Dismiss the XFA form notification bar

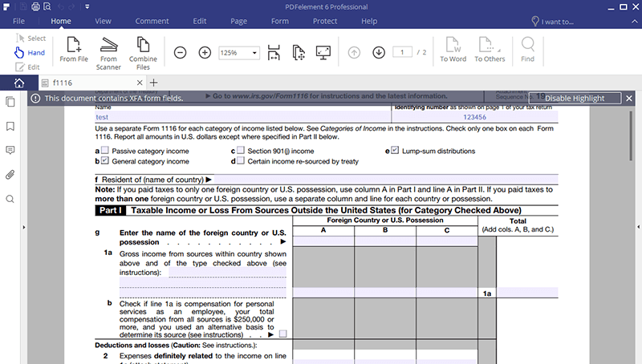click(629, 98)
